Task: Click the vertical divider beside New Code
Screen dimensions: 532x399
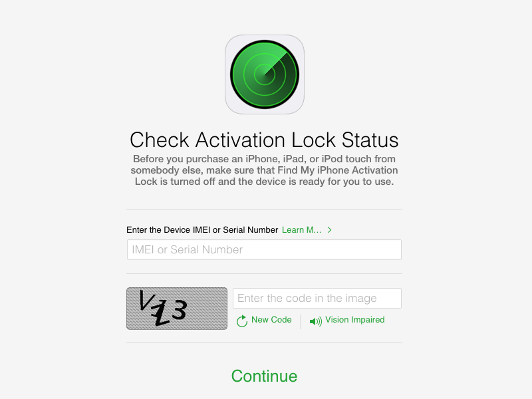Action: coord(301,321)
